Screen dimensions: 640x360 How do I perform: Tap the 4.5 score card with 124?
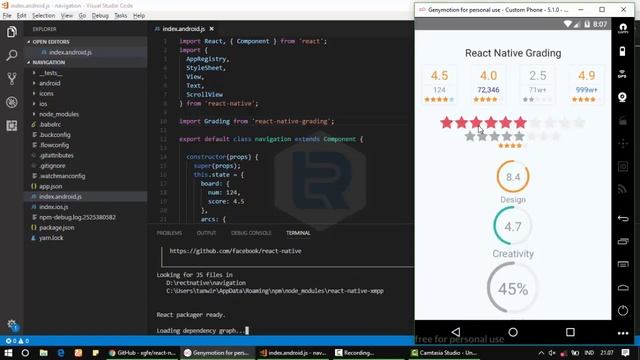[x=439, y=85]
